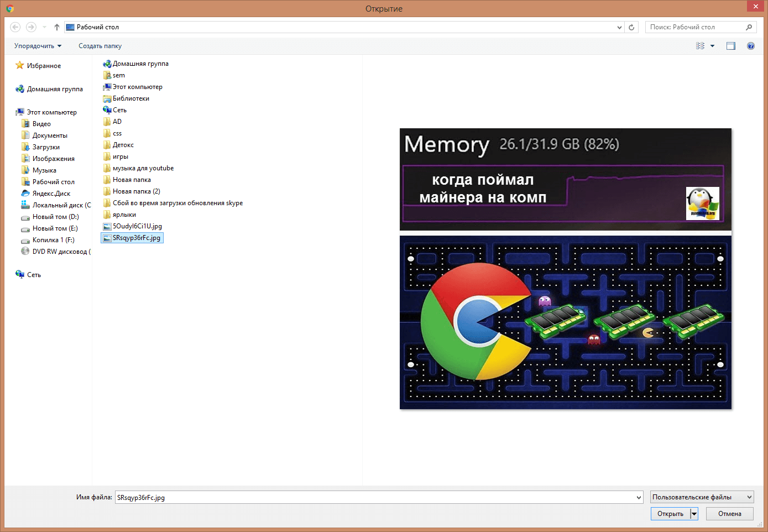
Task: Click the Отмена button
Action: (730, 514)
